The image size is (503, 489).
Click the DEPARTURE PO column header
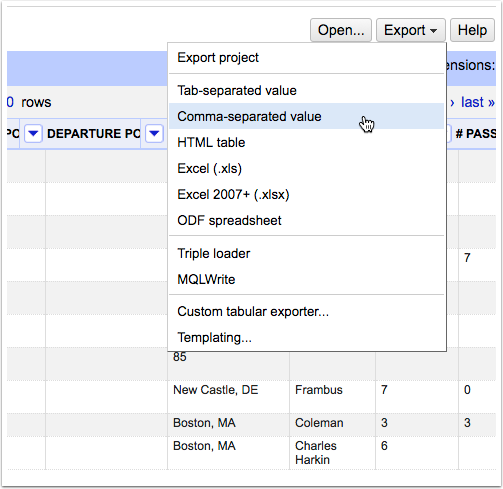(x=94, y=134)
